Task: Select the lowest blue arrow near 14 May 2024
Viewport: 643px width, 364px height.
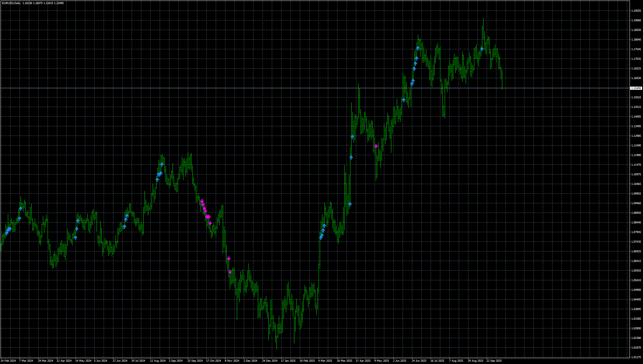Action: coord(76,237)
